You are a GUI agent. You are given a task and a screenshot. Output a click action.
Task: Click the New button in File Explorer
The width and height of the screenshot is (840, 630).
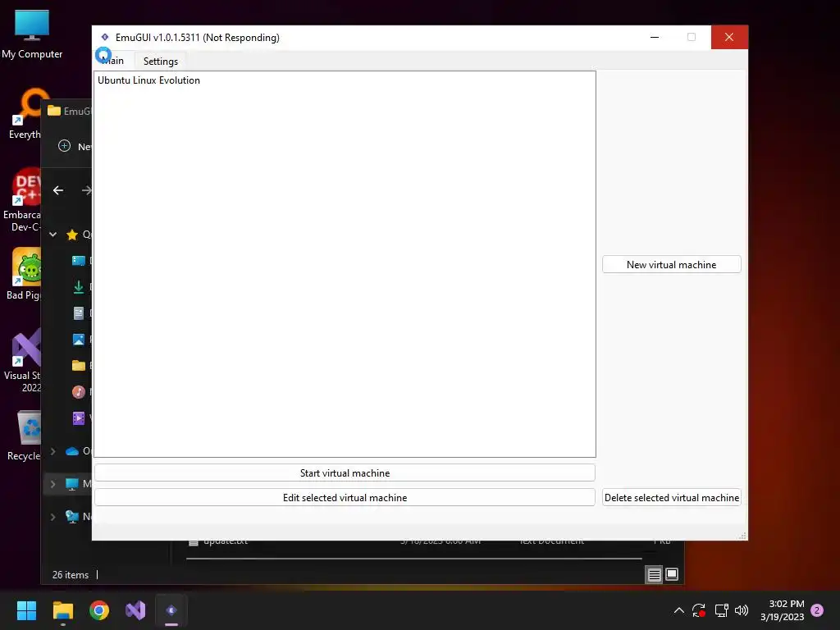point(75,146)
